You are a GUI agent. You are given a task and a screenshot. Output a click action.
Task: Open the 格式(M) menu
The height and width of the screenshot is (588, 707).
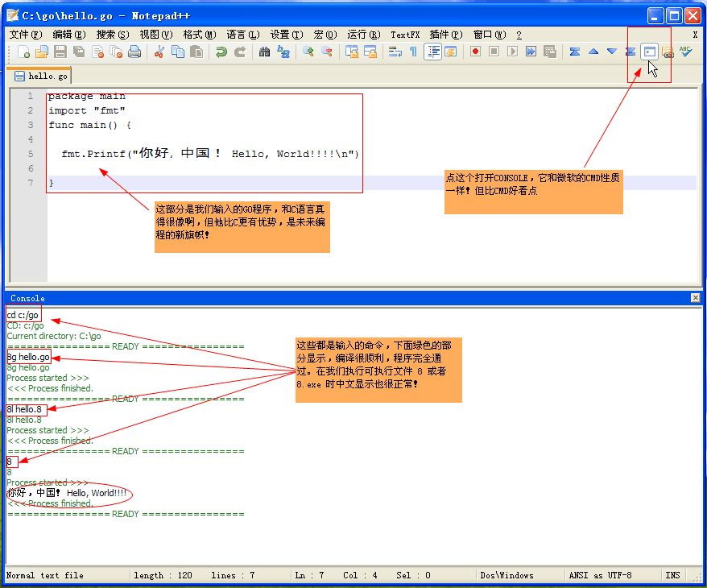coord(200,35)
